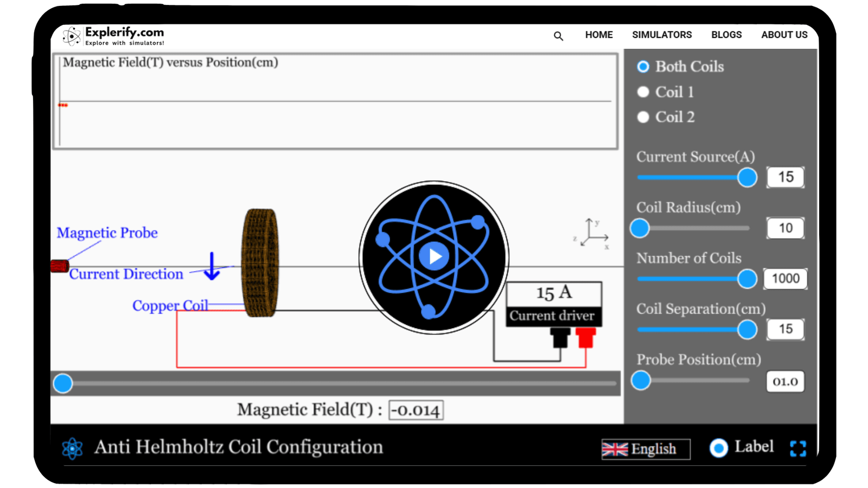
Task: Click the fullscreen icon at bottom right
Action: (x=798, y=448)
